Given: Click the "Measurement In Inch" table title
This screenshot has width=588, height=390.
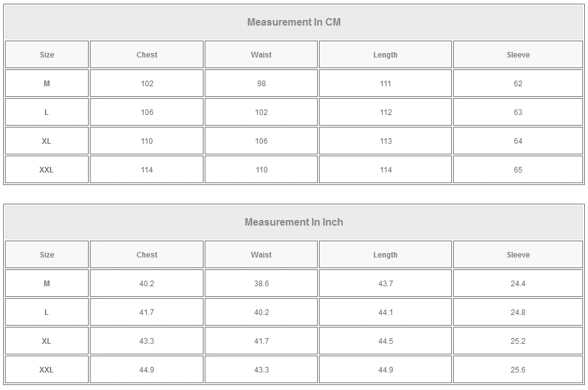Looking at the screenshot, I should 293,222.
